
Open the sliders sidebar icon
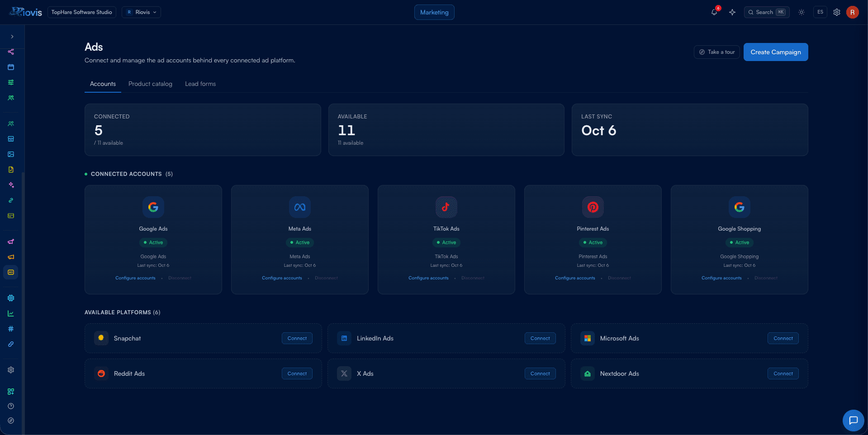coord(11,82)
